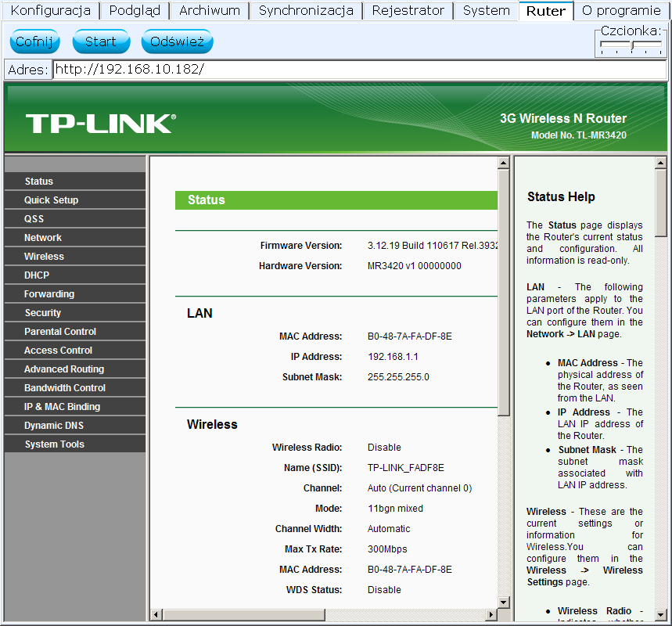Click the status pane horizontal scrollbar thumb
The width and height of the screenshot is (672, 626).
[x=243, y=615]
